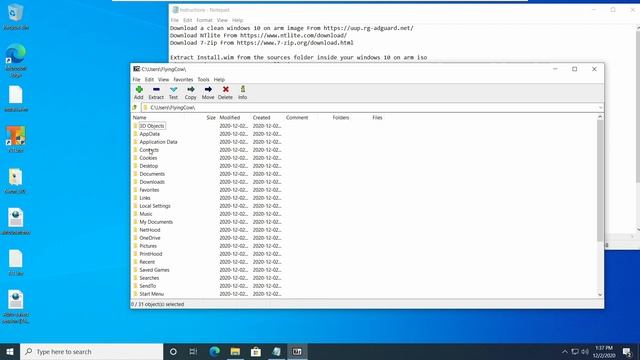Open the Tools menu in 7-Zip
This screenshot has height=360, width=640.
coord(203,80)
